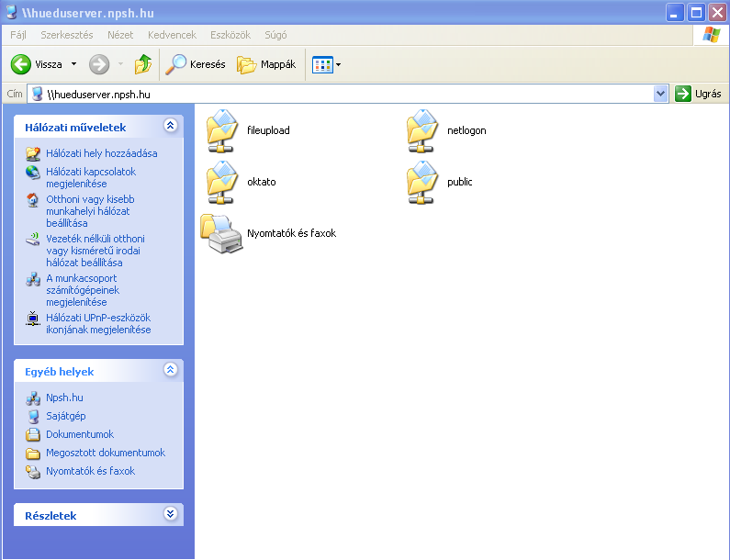Select the oktato shared folder icon
Viewport: 730px width, 560px height.
(222, 183)
